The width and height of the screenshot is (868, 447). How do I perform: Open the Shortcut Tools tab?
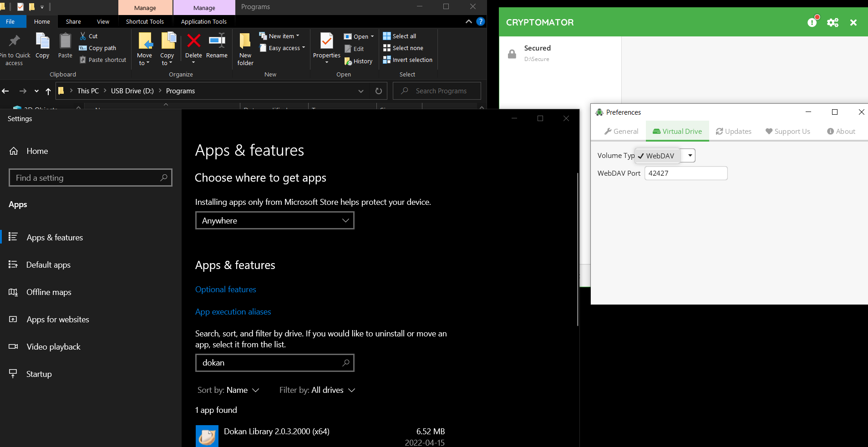click(145, 21)
